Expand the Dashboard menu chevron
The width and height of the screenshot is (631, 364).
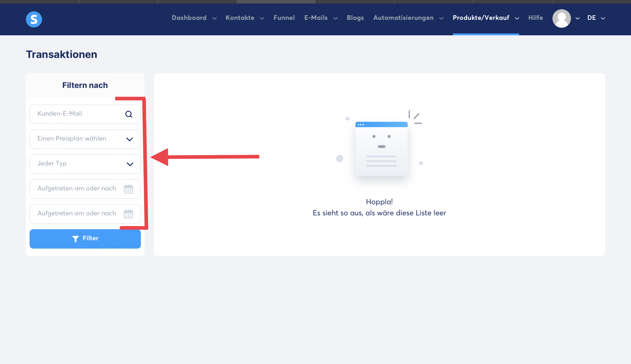(x=214, y=18)
